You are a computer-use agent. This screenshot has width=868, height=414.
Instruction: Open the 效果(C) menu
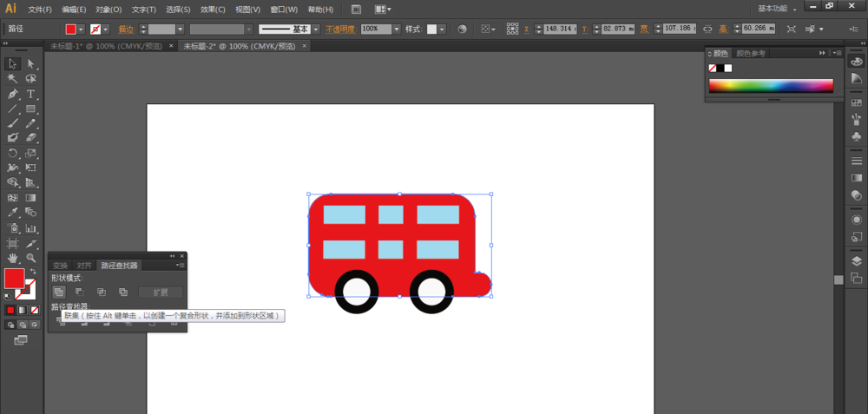tap(213, 10)
